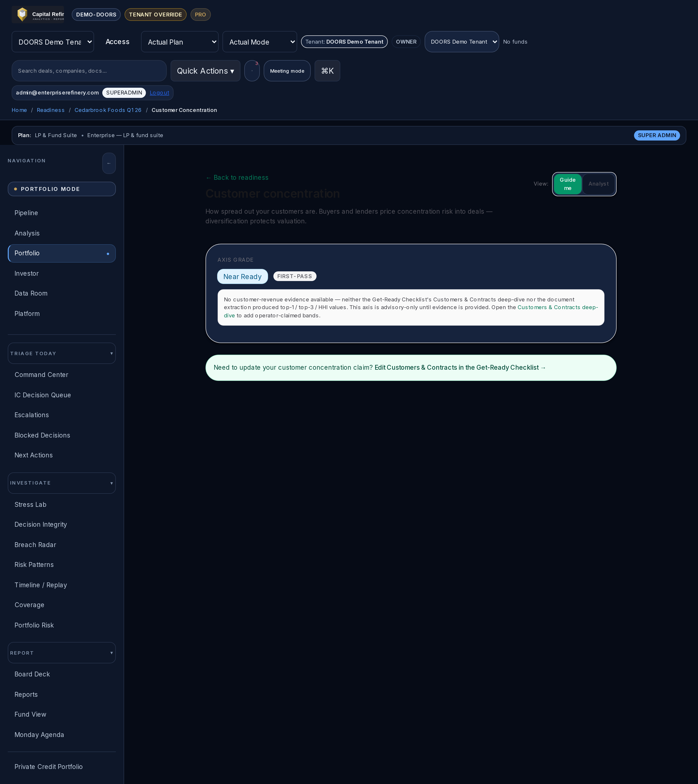Open the Actual Plan dropdown
This screenshot has height=784, width=698.
(180, 42)
